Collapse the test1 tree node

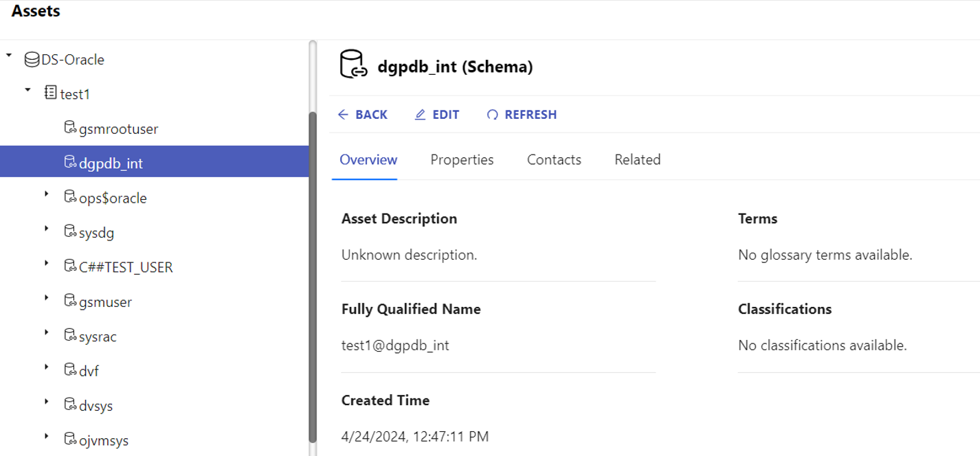pyautogui.click(x=27, y=89)
